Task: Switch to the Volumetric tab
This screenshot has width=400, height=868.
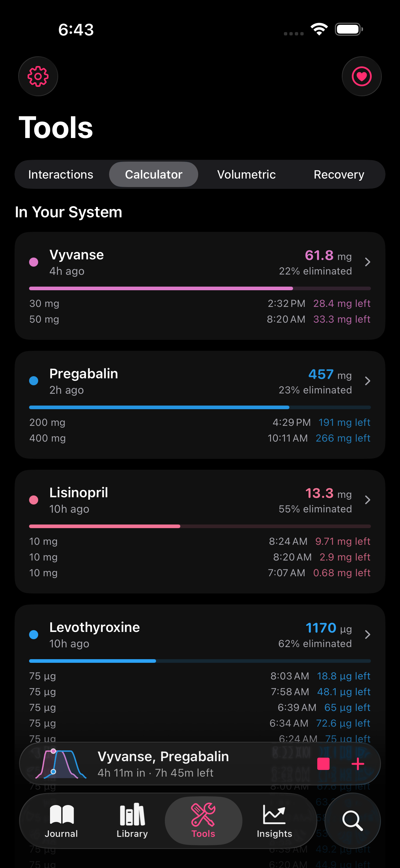Action: 246,175
